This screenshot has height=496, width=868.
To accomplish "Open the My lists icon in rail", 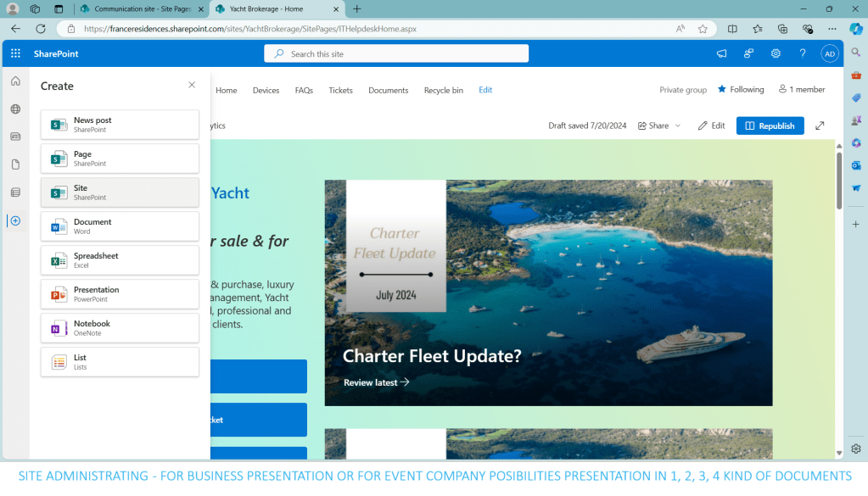I will click(x=15, y=192).
